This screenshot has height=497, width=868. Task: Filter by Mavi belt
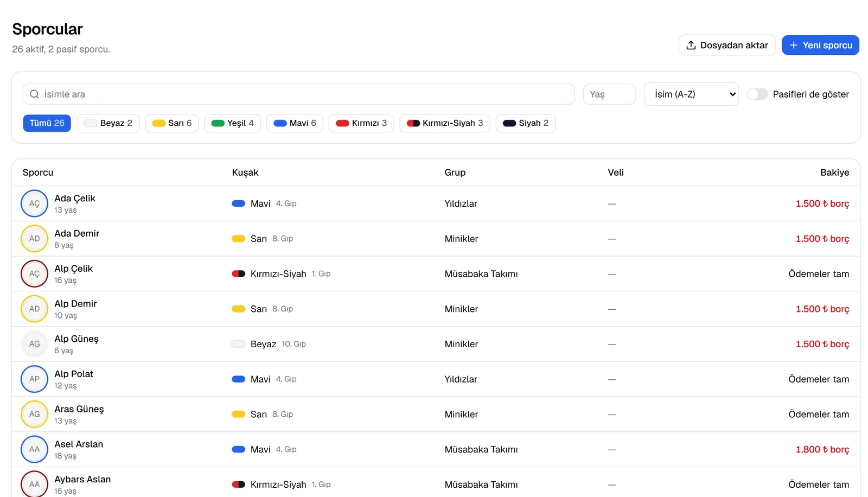click(x=295, y=123)
